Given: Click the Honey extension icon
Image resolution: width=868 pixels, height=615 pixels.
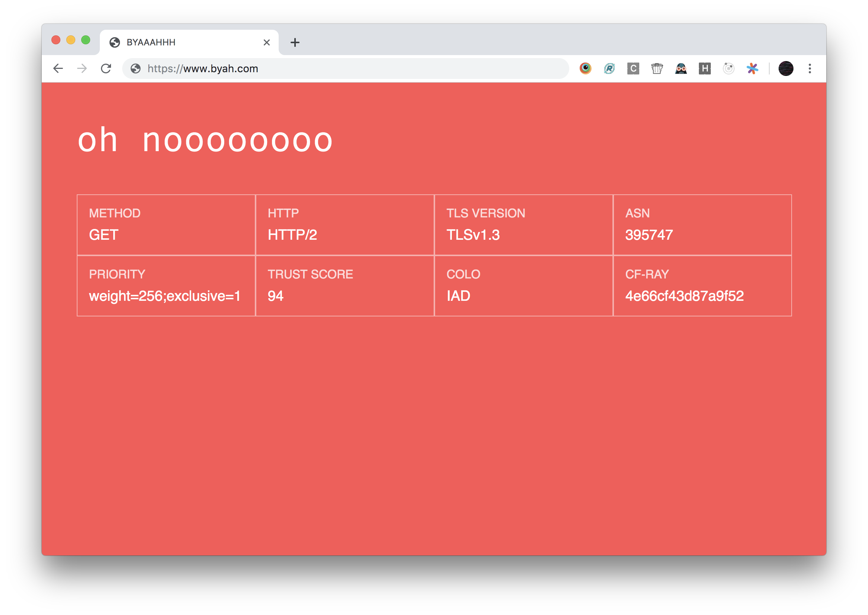Looking at the screenshot, I should 704,68.
